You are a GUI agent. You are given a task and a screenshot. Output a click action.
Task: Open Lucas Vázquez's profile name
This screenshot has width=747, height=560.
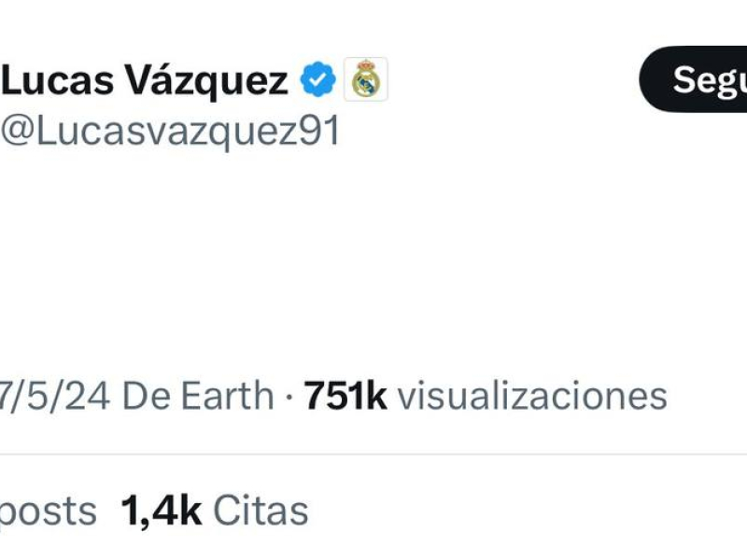145,82
